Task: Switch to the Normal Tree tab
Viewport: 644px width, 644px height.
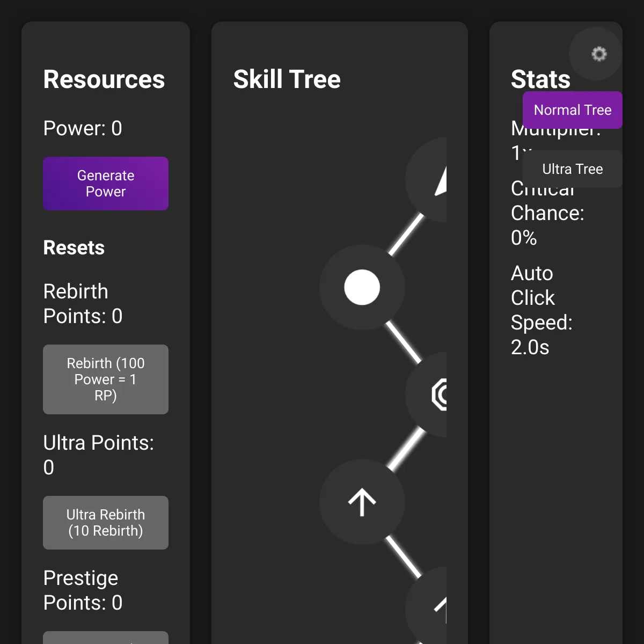Action: pyautogui.click(x=573, y=110)
